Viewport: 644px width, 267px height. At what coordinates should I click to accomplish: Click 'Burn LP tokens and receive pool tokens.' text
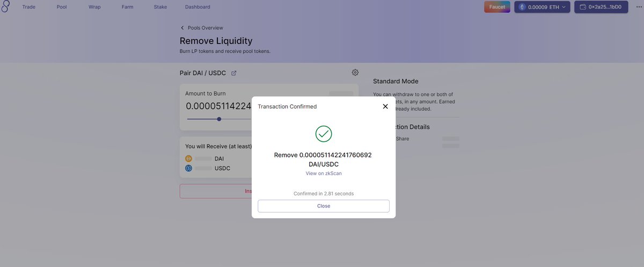[x=225, y=52]
